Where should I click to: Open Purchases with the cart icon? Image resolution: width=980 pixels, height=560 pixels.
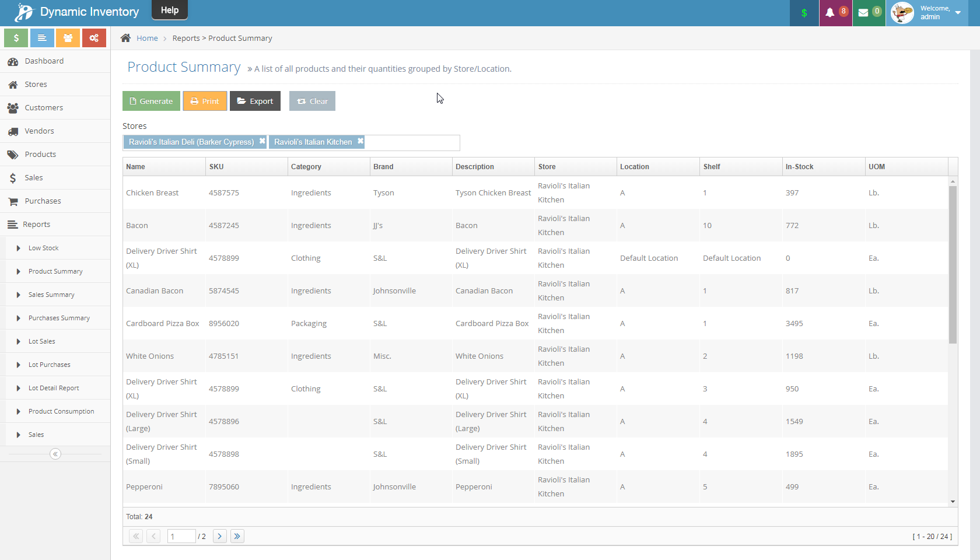[x=13, y=201]
